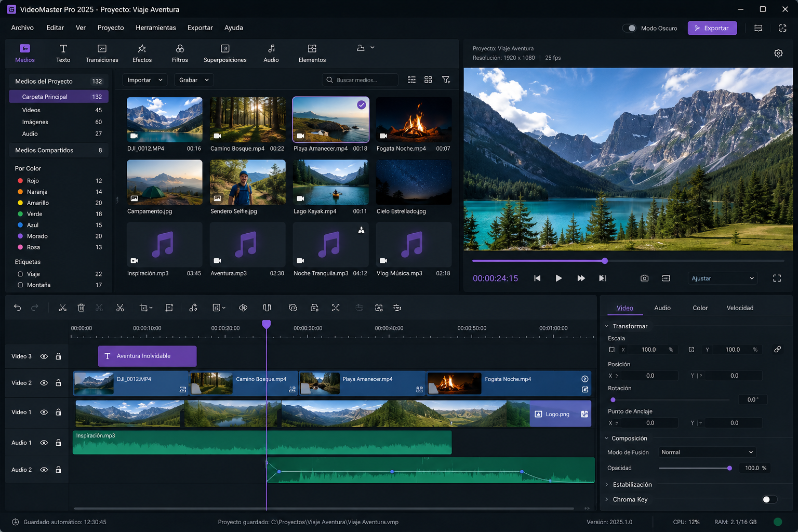The image size is (798, 532).
Task: Open the Modo de Fusión dropdown
Action: [x=707, y=452]
